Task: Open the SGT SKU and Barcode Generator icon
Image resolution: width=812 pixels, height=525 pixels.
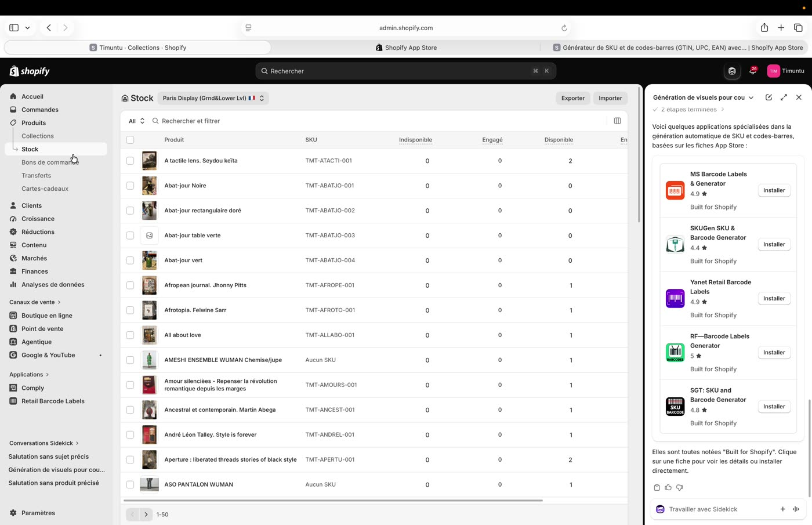Action: (675, 406)
